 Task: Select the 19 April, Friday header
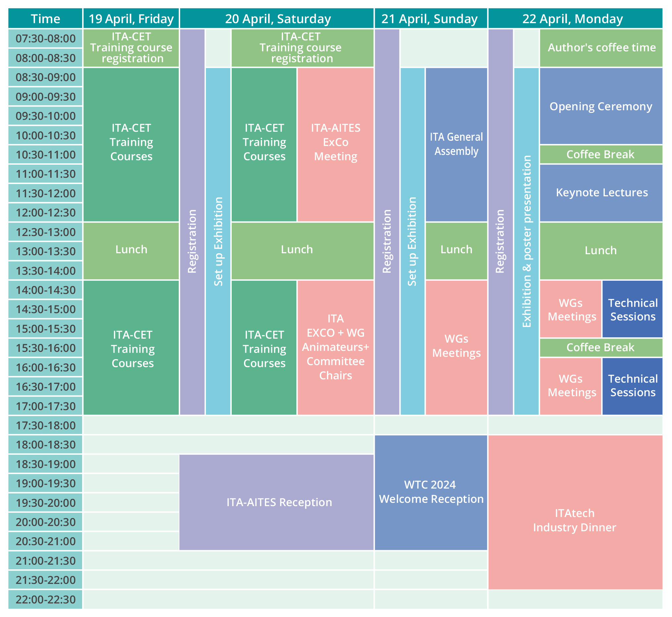(x=131, y=18)
